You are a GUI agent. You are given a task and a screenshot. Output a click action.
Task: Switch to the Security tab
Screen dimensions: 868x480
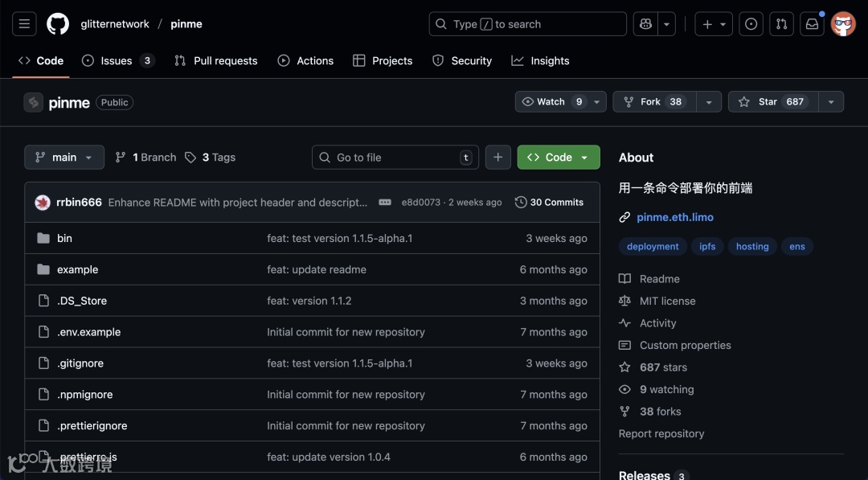[x=462, y=61]
